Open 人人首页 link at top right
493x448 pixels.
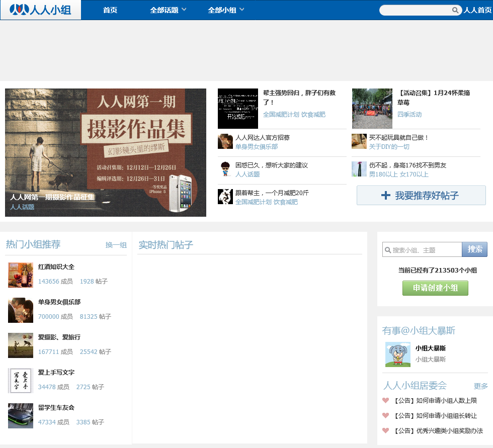477,10
